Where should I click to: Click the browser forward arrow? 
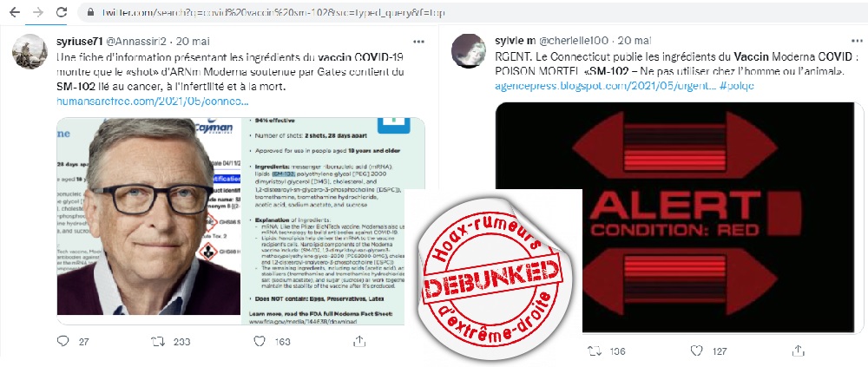[x=38, y=12]
